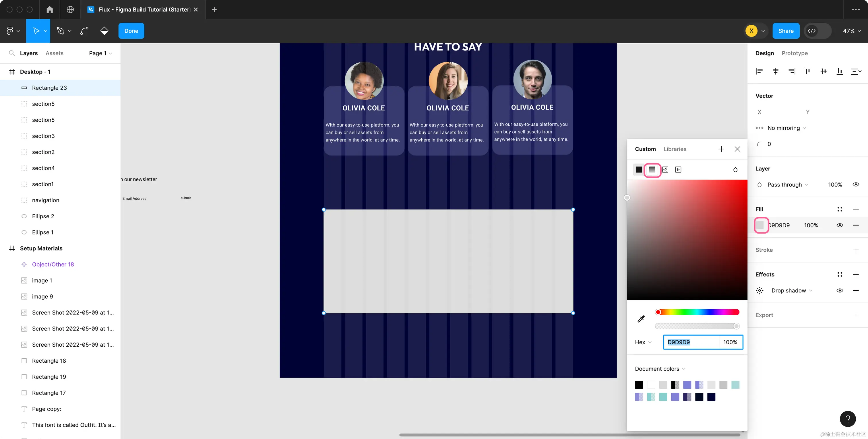Click the eyedropper color sampler icon
The height and width of the screenshot is (439, 868).
click(641, 319)
